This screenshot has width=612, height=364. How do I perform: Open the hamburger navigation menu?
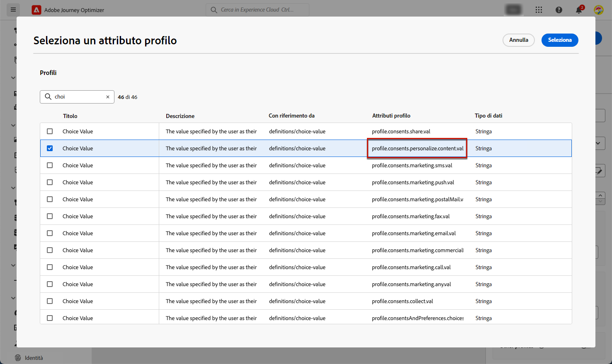(x=13, y=10)
